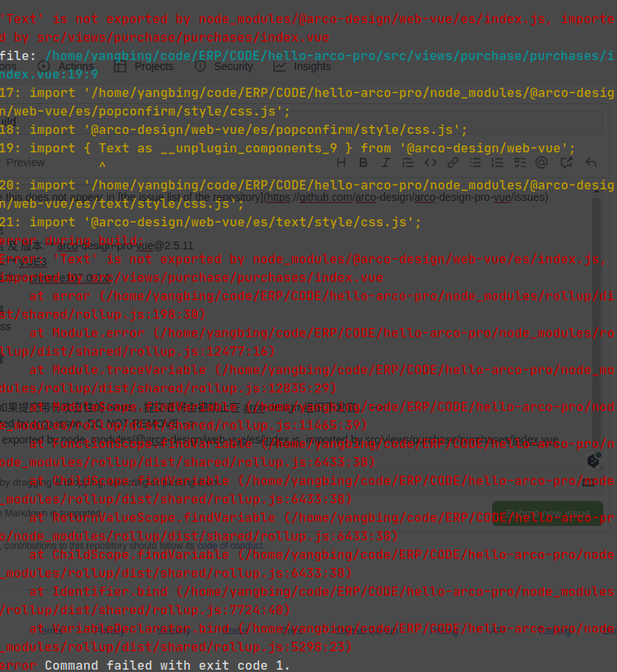
Task: Add an unordered list from the toolbar
Action: 474,162
